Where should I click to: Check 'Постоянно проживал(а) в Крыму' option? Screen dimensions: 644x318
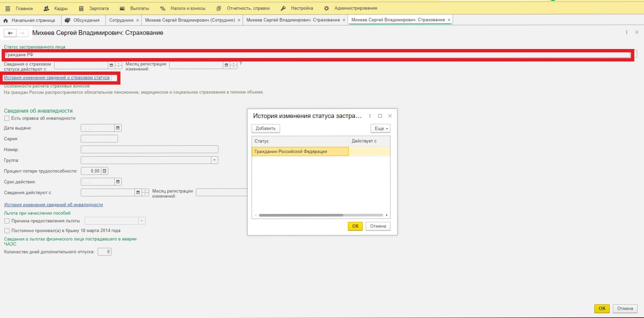coord(7,231)
